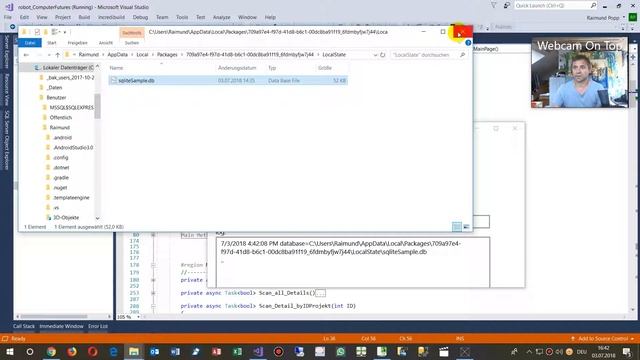Click the webcam overlay thumbnail
The image size is (640, 360).
pos(579,73)
